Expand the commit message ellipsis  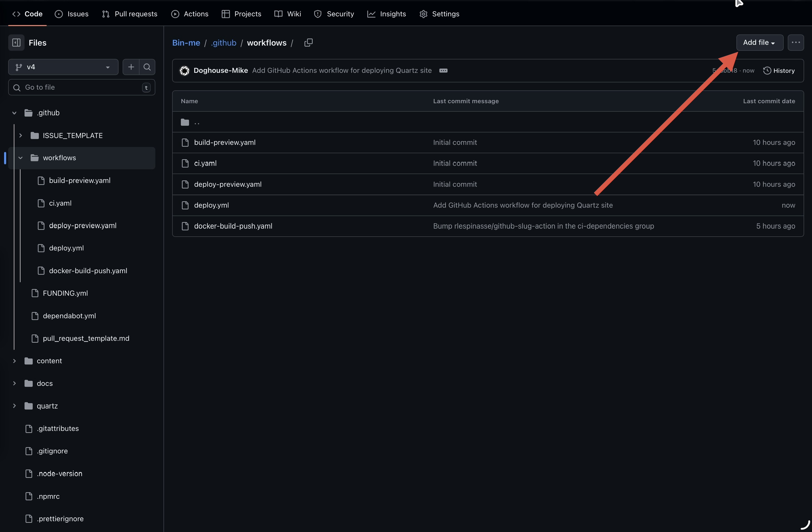tap(443, 71)
